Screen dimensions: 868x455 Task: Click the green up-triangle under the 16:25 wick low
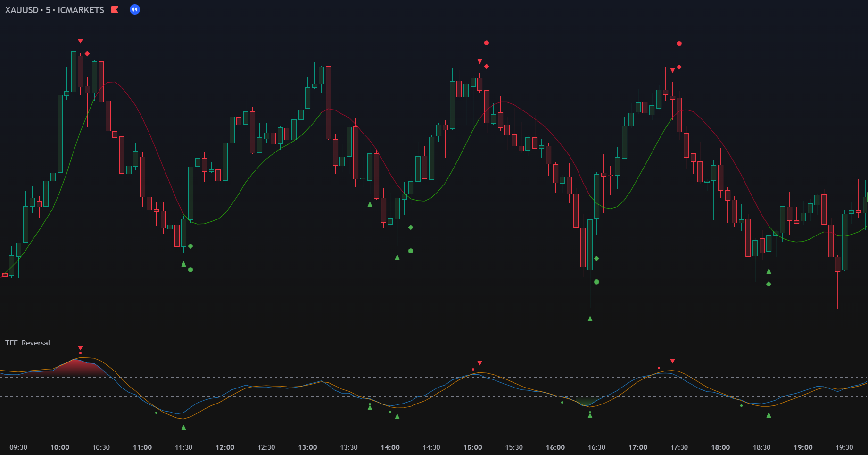(x=590, y=319)
